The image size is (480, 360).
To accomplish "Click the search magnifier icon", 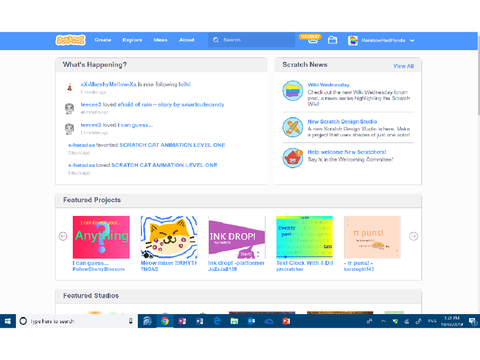I will 216,40.
